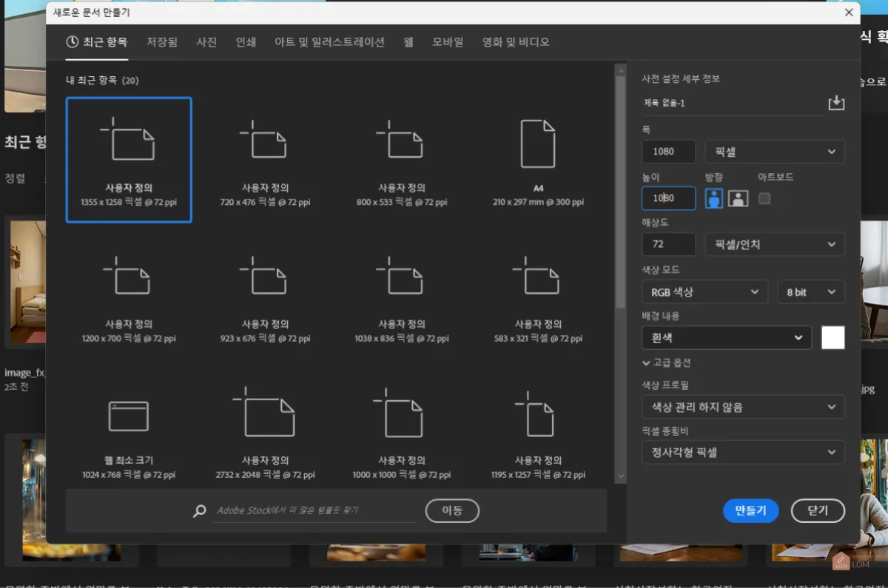Switch to the 모바일 tab
The height and width of the screenshot is (588, 888).
click(x=448, y=42)
